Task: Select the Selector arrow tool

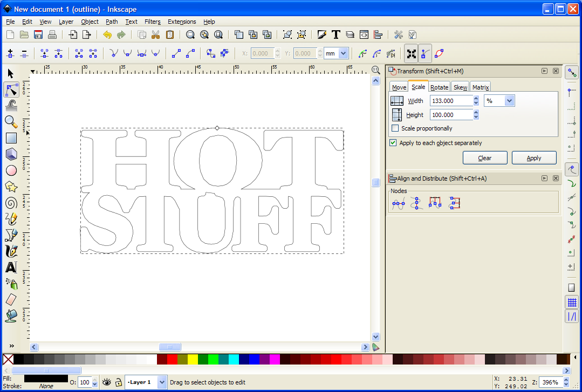Action: pos(11,73)
